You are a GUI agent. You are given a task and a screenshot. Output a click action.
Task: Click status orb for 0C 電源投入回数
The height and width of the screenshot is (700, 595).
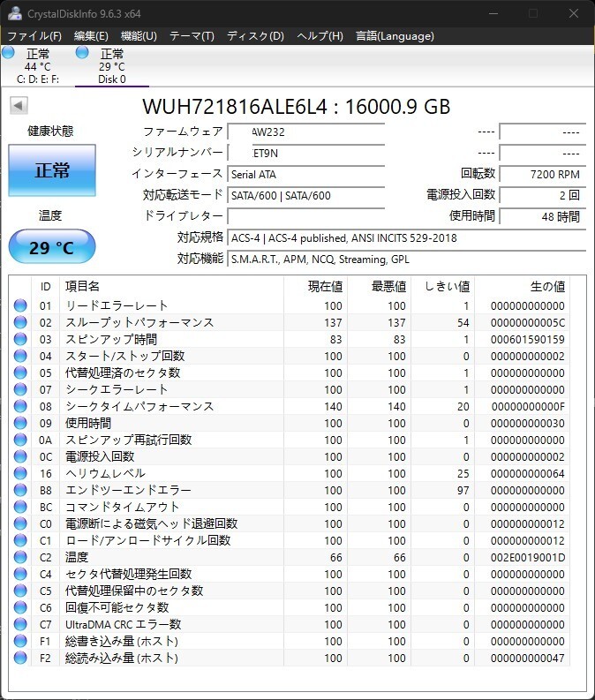[20, 456]
